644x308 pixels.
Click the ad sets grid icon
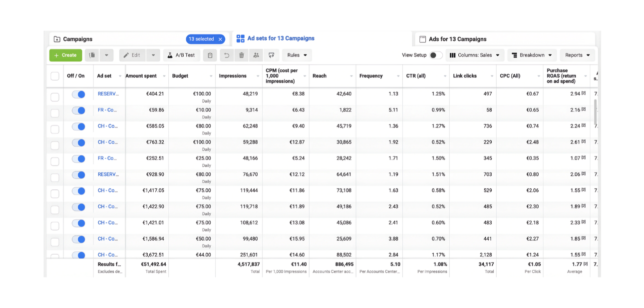click(241, 38)
